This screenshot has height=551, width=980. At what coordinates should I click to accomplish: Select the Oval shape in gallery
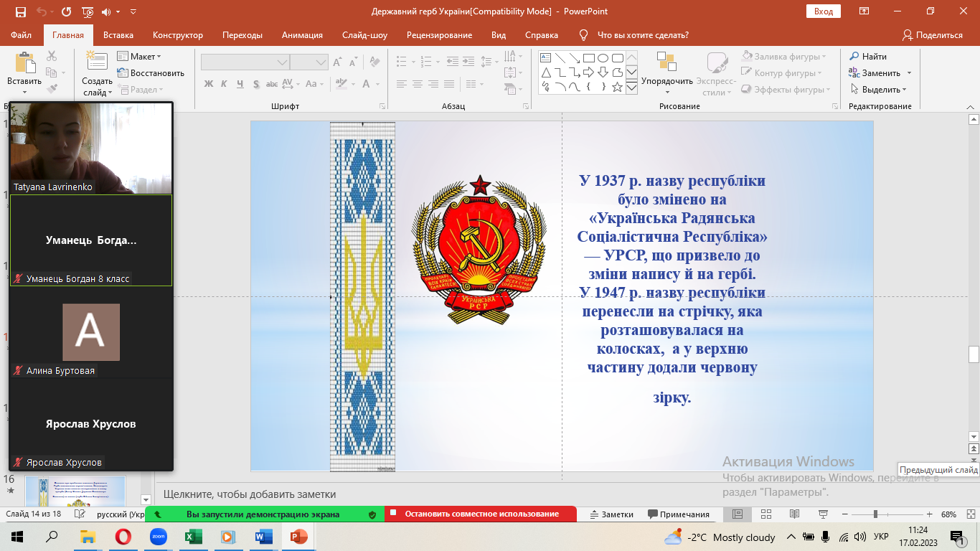[603, 58]
